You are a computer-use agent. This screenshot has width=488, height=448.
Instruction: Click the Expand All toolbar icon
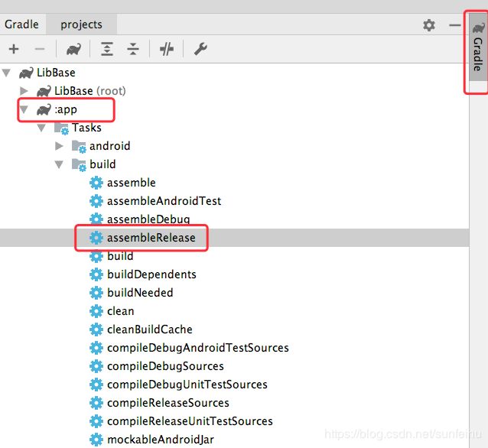(x=107, y=49)
